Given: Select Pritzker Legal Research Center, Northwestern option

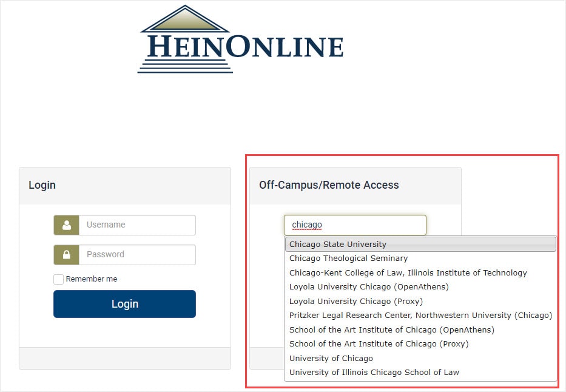Looking at the screenshot, I should click(420, 316).
